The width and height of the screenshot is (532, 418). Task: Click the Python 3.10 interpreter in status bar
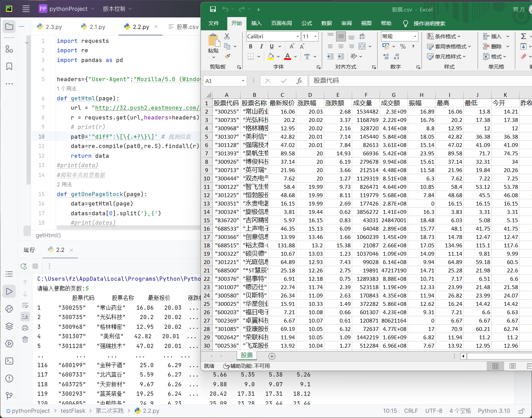pos(494,411)
